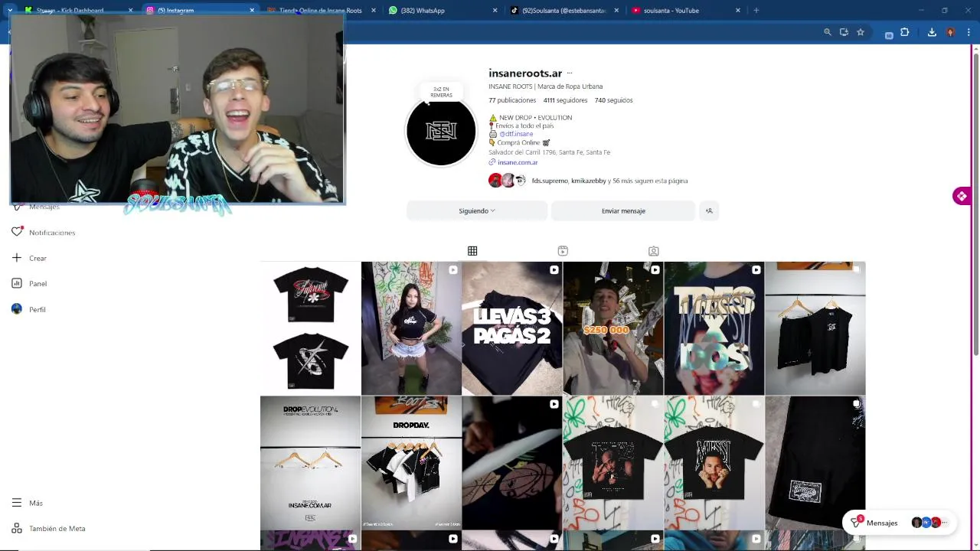Open Notificaciones in the Instagram sidebar
This screenshot has height=551, width=980.
point(52,233)
